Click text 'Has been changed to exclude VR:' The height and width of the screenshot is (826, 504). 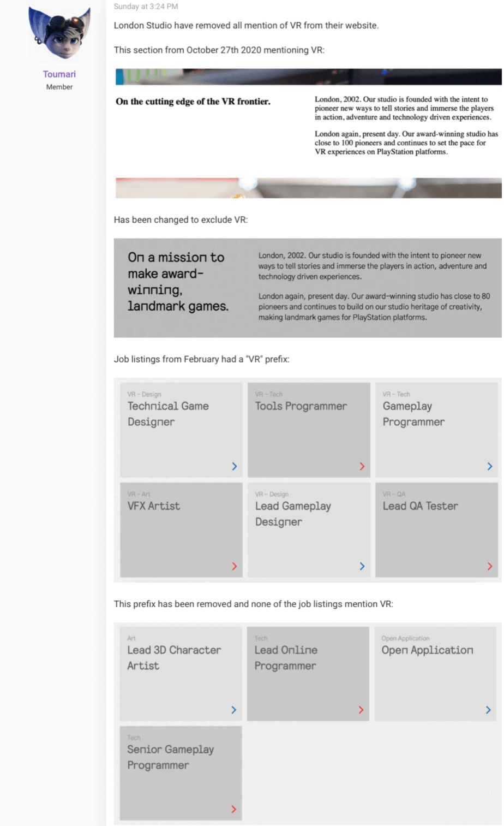click(181, 220)
